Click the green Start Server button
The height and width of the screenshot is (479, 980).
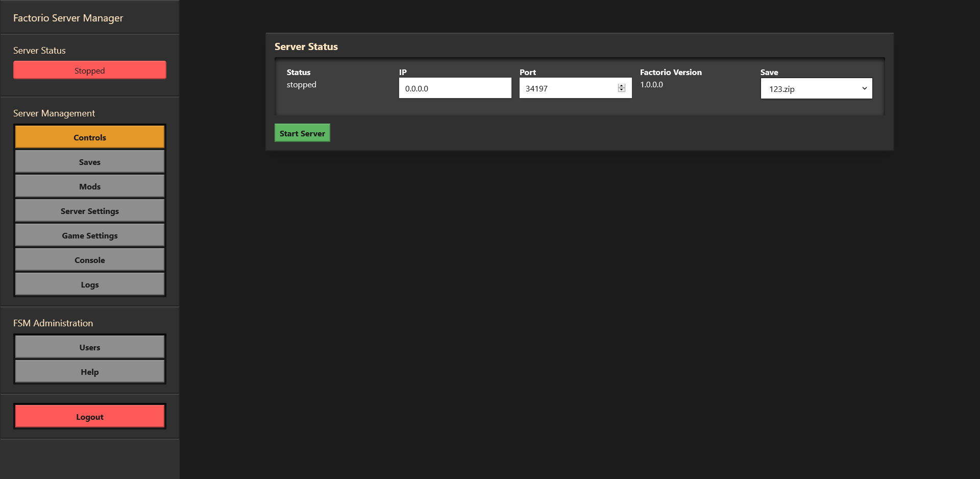[x=302, y=133]
